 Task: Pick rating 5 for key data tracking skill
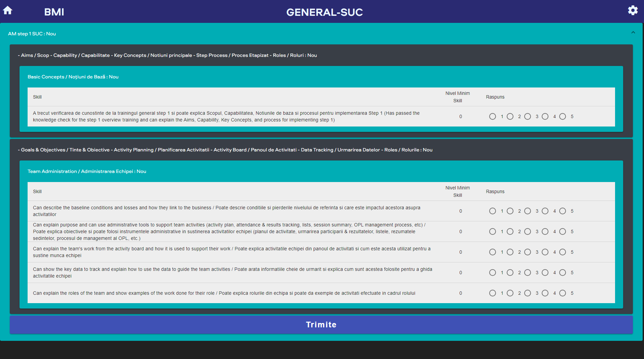pos(563,273)
